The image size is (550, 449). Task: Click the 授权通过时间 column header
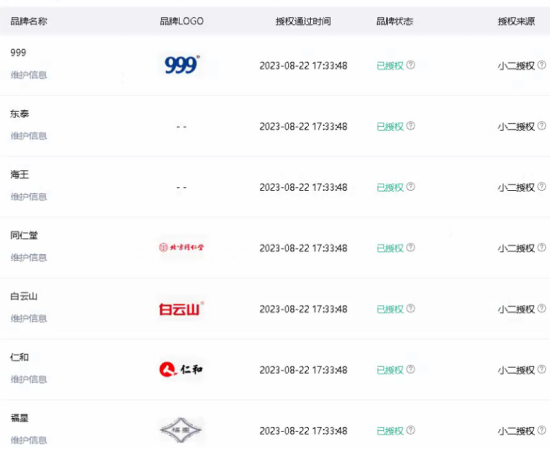tap(303, 21)
